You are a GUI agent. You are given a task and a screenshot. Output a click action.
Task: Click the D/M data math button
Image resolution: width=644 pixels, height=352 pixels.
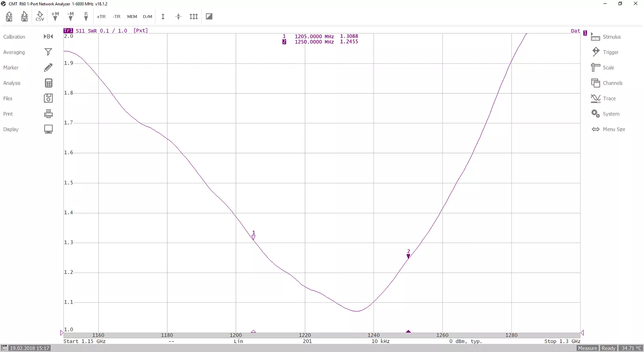click(x=147, y=17)
